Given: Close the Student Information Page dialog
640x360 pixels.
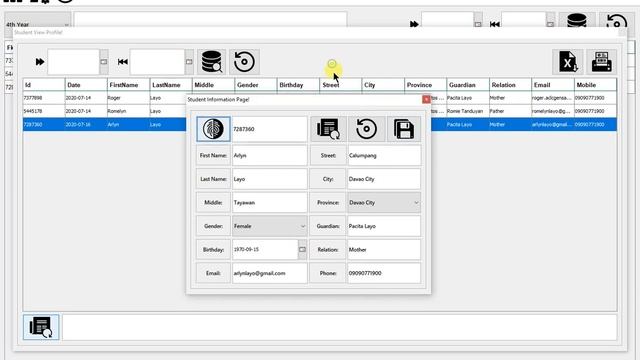Looking at the screenshot, I should [x=426, y=99].
